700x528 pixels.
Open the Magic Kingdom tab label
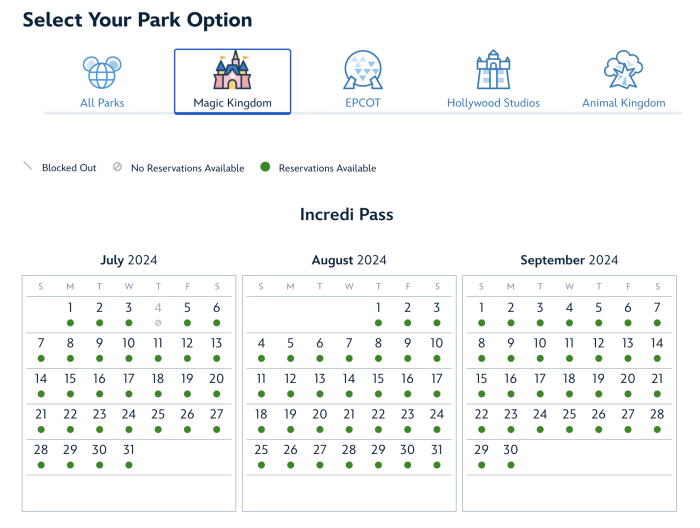232,103
